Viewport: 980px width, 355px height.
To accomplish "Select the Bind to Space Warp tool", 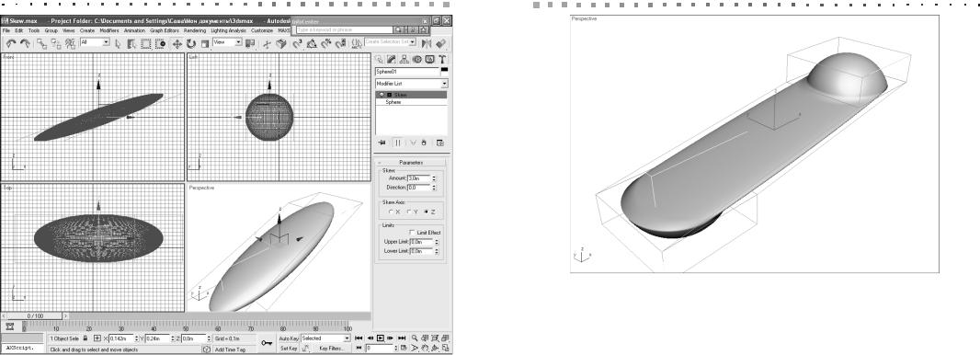I will pos(70,43).
